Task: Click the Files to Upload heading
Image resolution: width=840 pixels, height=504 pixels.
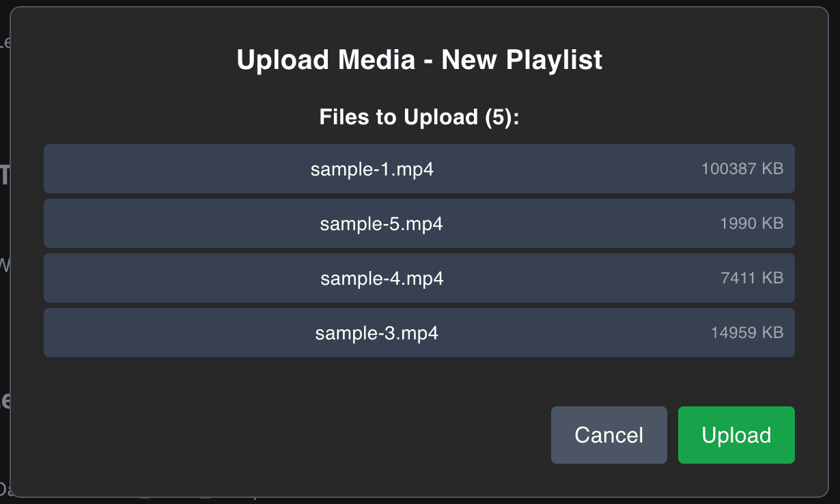Action: point(419,116)
